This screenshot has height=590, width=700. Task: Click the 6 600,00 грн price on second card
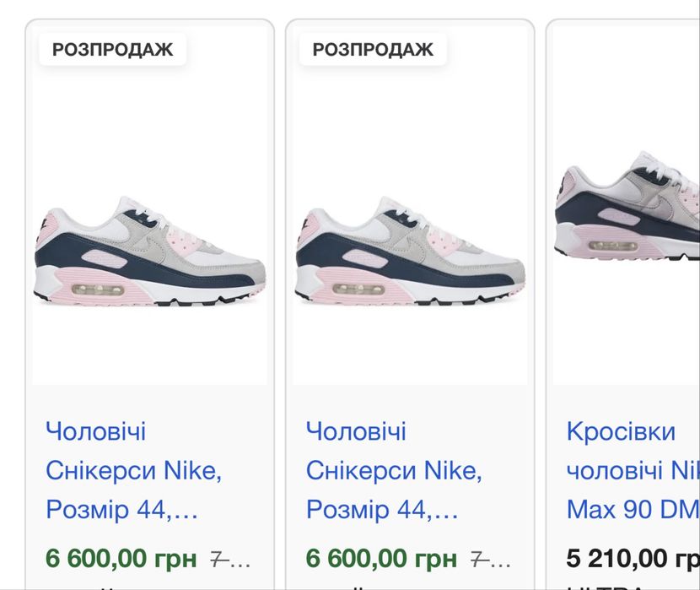[x=381, y=559]
